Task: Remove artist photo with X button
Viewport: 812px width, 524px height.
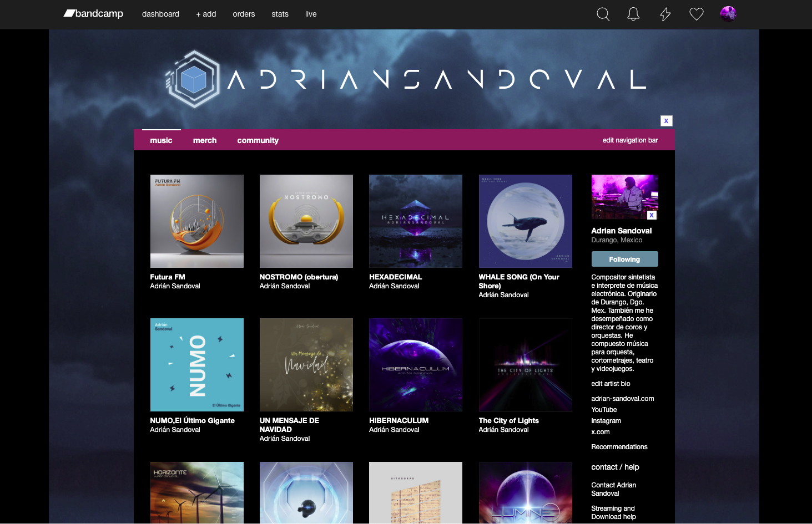Action: pyautogui.click(x=652, y=215)
